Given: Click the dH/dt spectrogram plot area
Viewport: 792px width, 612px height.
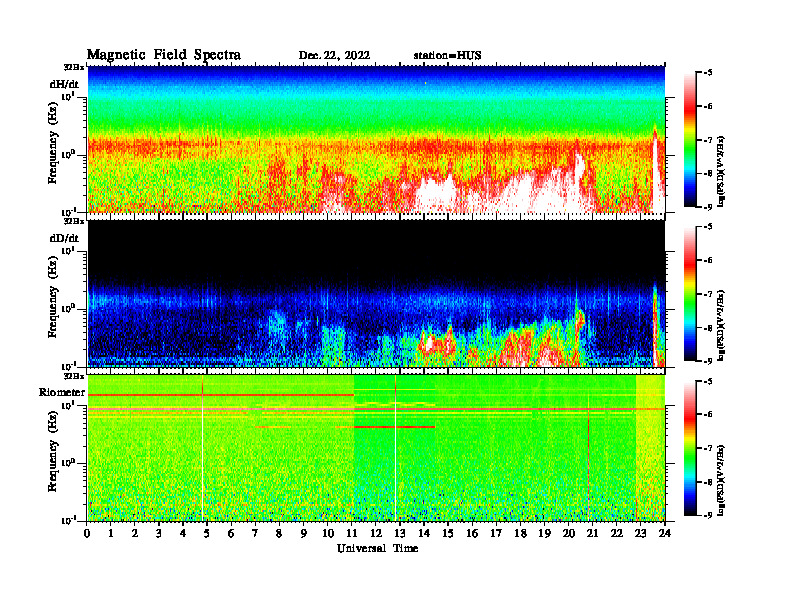Looking at the screenshot, I should (376, 139).
